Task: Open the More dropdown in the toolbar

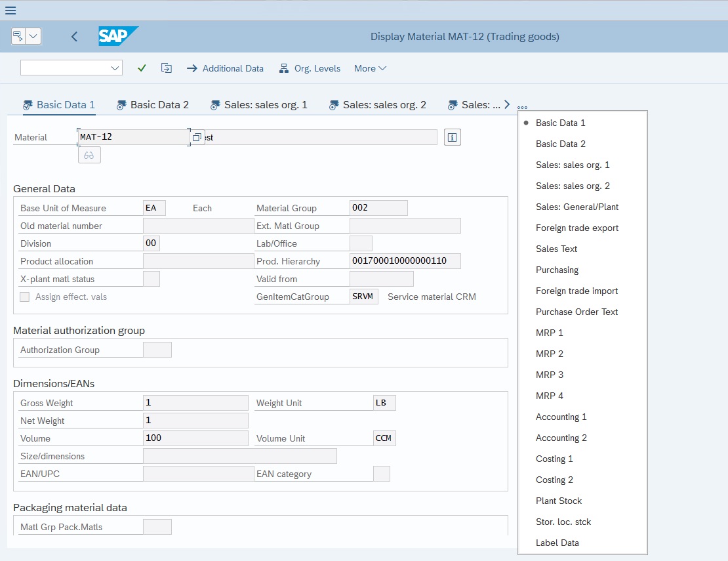Action: (369, 68)
